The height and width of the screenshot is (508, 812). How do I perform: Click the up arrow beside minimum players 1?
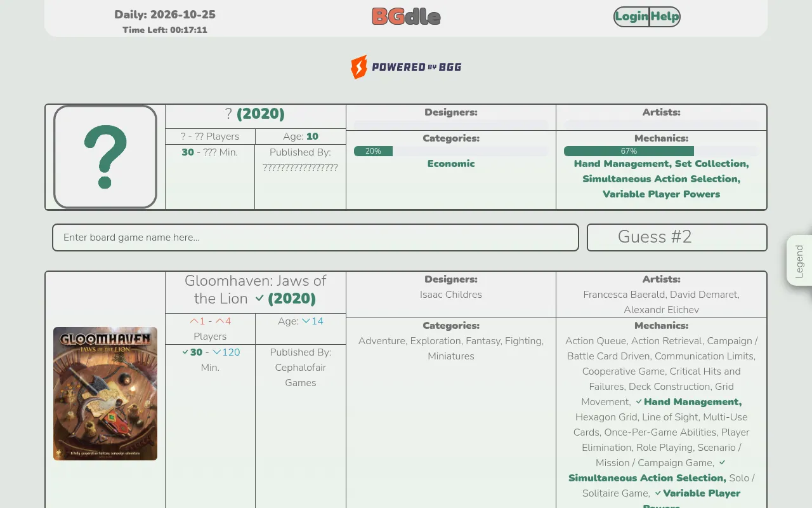click(x=194, y=321)
